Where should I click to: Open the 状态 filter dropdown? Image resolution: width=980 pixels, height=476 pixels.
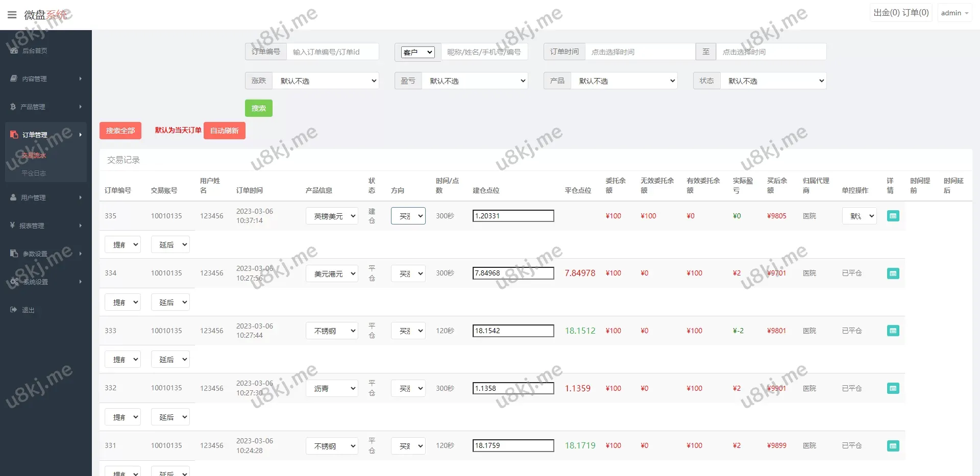tap(773, 81)
